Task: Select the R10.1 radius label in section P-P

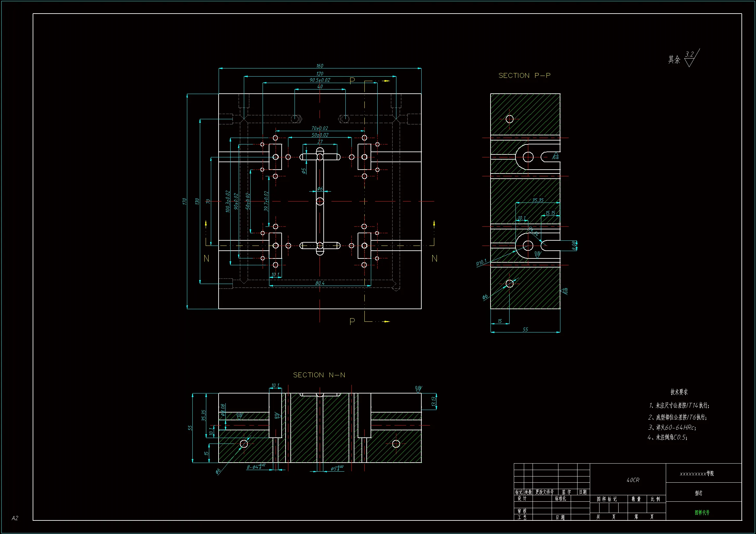Action: tap(481, 263)
